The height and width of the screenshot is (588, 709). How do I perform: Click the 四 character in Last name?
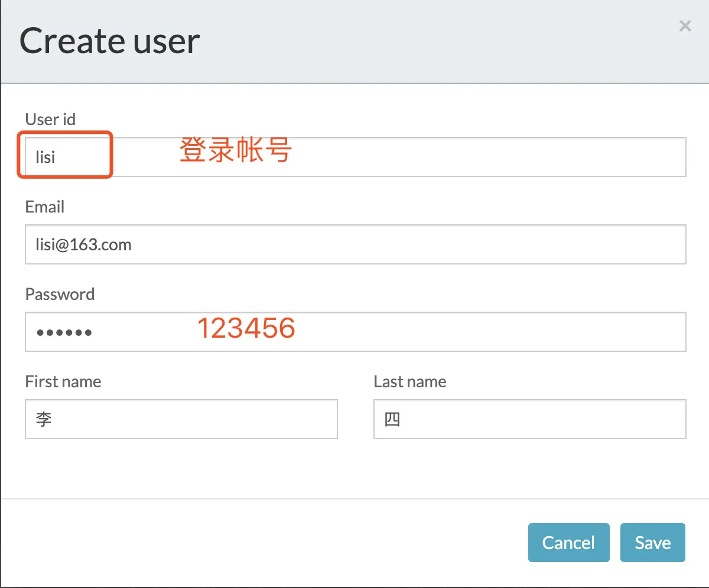tap(392, 420)
